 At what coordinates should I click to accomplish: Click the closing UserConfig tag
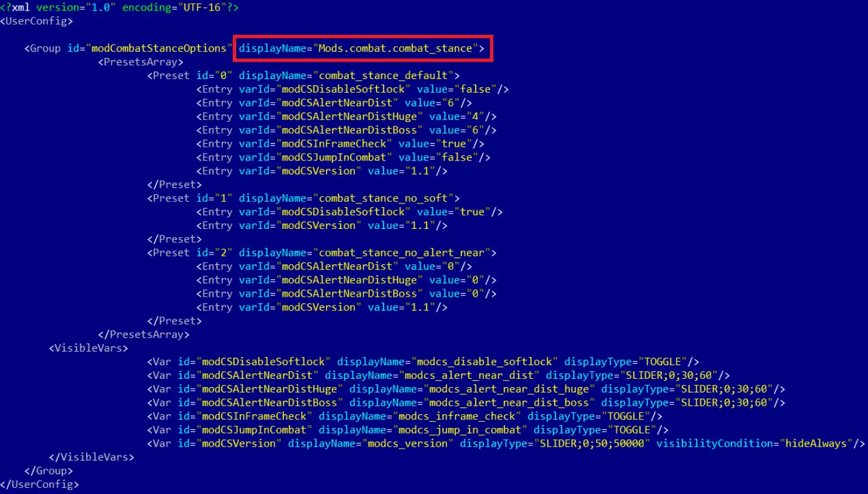(40, 484)
